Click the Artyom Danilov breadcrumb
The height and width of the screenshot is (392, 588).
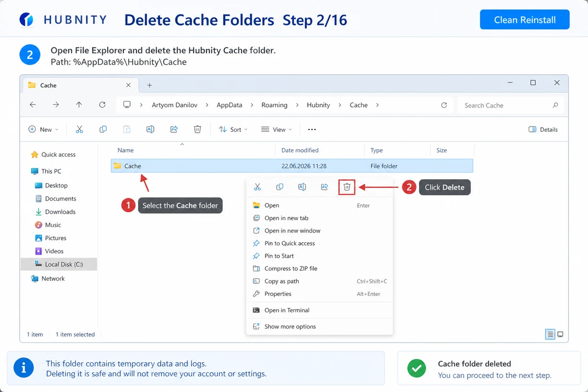[x=175, y=105]
